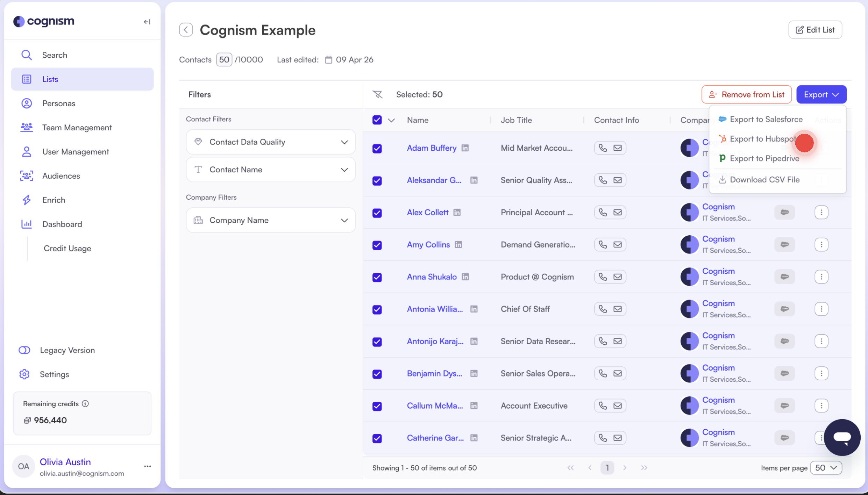
Task: Open three-dot actions menu for Anna Shukalo
Action: [x=821, y=277]
